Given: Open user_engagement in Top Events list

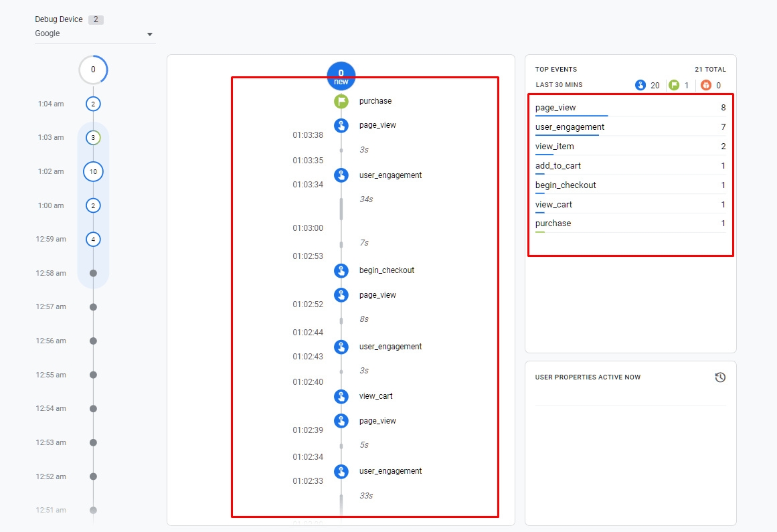Looking at the screenshot, I should [570, 127].
